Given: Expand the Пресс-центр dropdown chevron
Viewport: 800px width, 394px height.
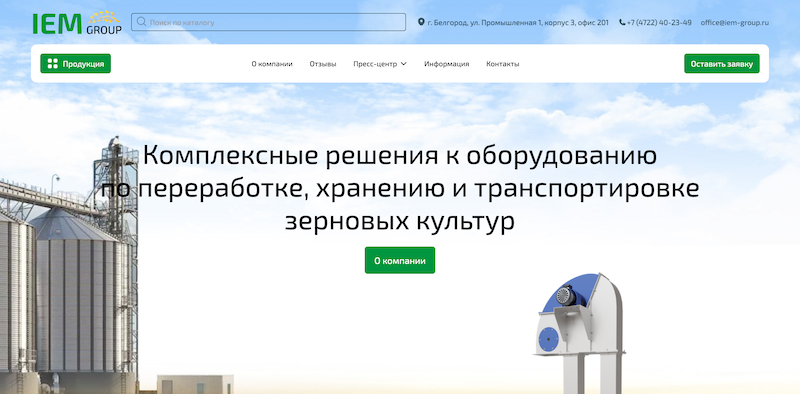Looking at the screenshot, I should pyautogui.click(x=404, y=64).
